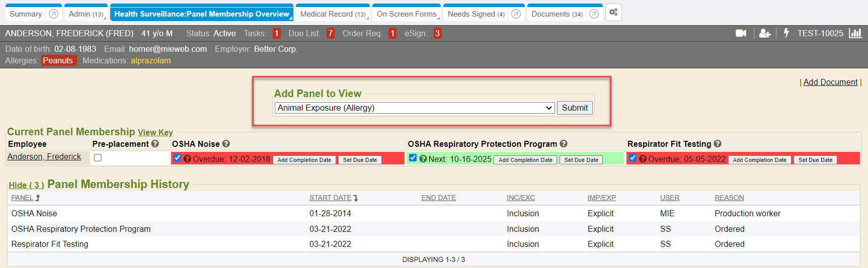868x268 pixels.
Task: Click the help icon beside Respirator Fit Testing
Action: [x=718, y=144]
